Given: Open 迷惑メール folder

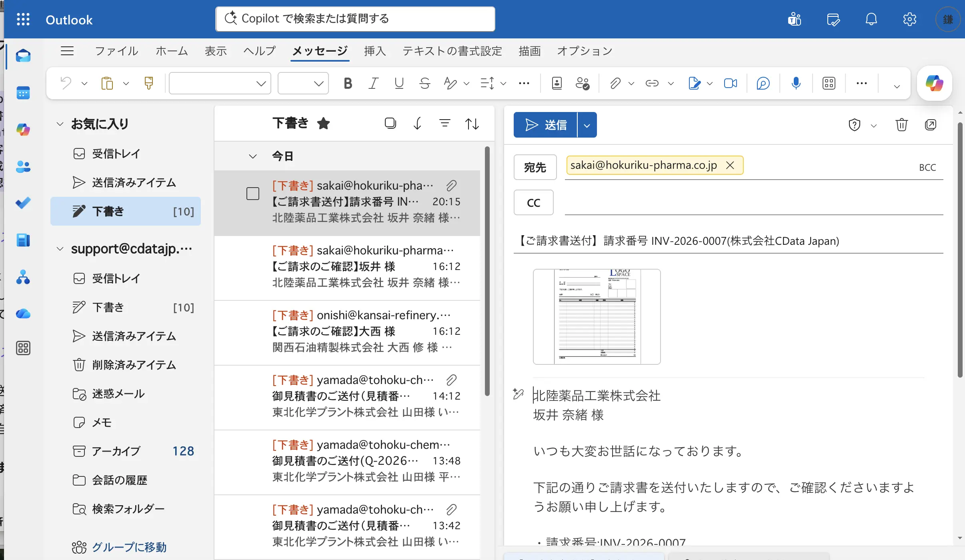Looking at the screenshot, I should click(x=126, y=394).
